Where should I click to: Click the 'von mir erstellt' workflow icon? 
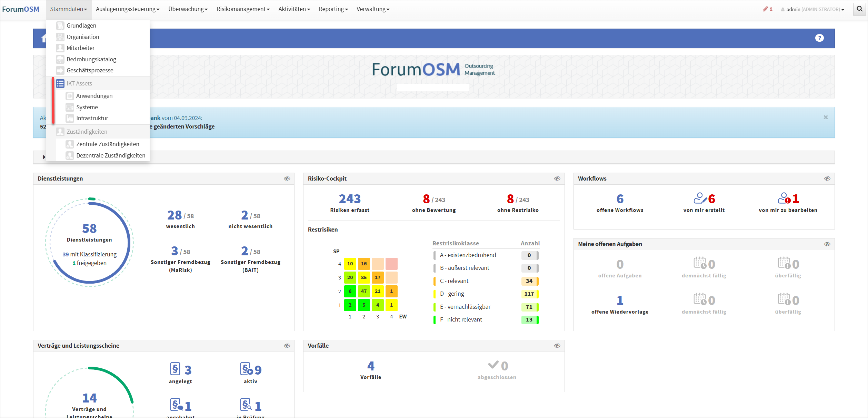click(x=700, y=198)
